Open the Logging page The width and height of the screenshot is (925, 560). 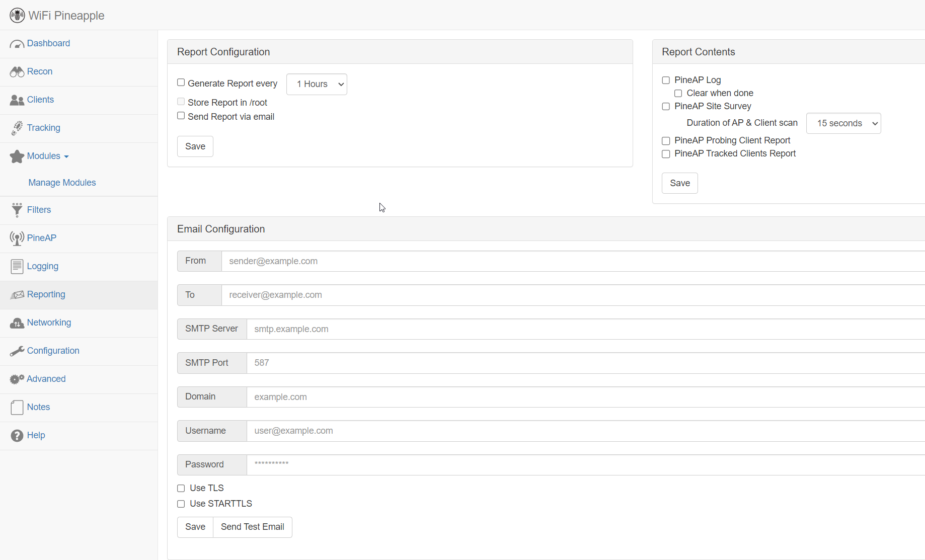coord(43,266)
